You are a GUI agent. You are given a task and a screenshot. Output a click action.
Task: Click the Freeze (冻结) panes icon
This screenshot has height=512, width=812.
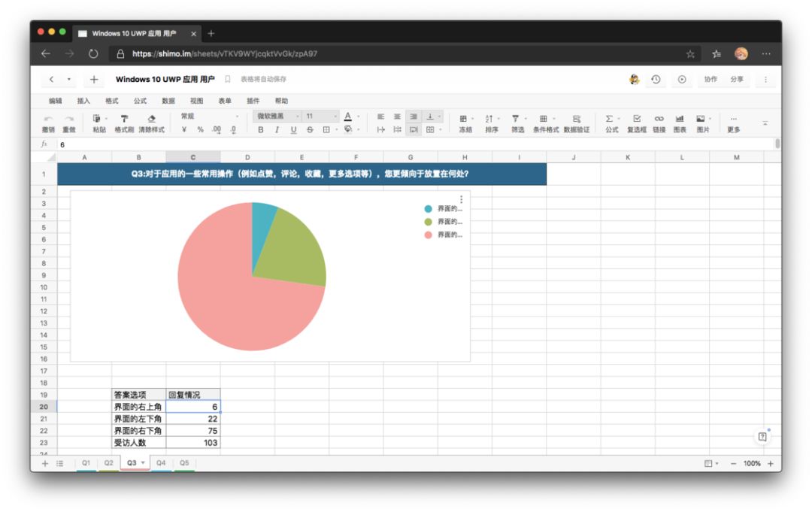[x=463, y=119]
